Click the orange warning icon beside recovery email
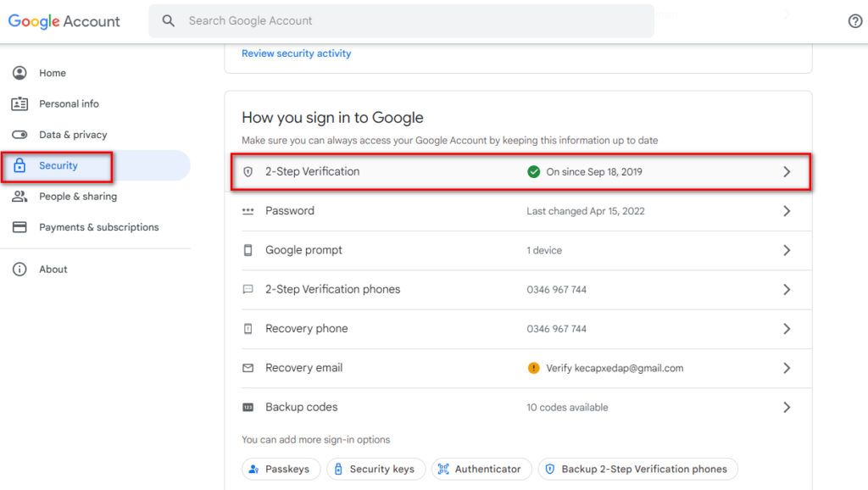This screenshot has height=490, width=868. tap(534, 368)
